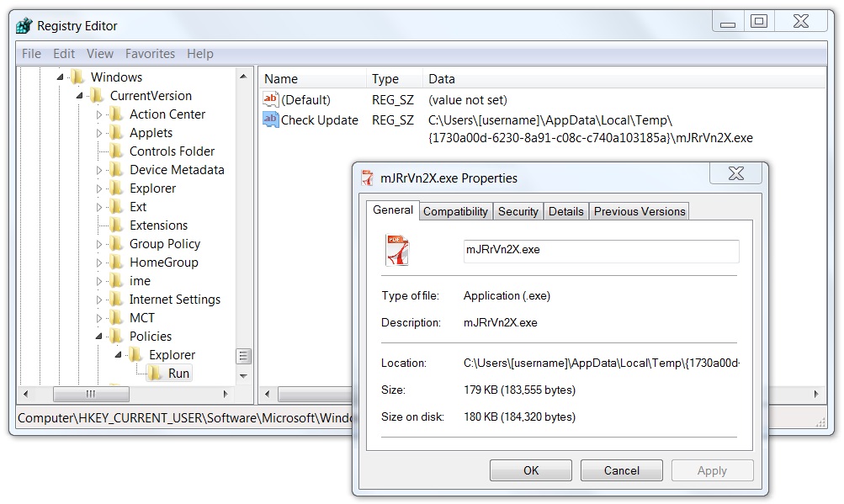Open the Help menu
Image resolution: width=844 pixels, height=504 pixels.
point(200,54)
